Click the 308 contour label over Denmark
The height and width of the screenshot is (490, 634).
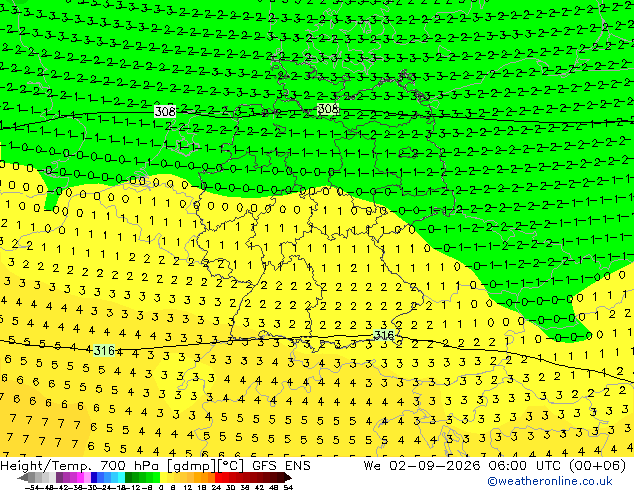[x=328, y=108]
